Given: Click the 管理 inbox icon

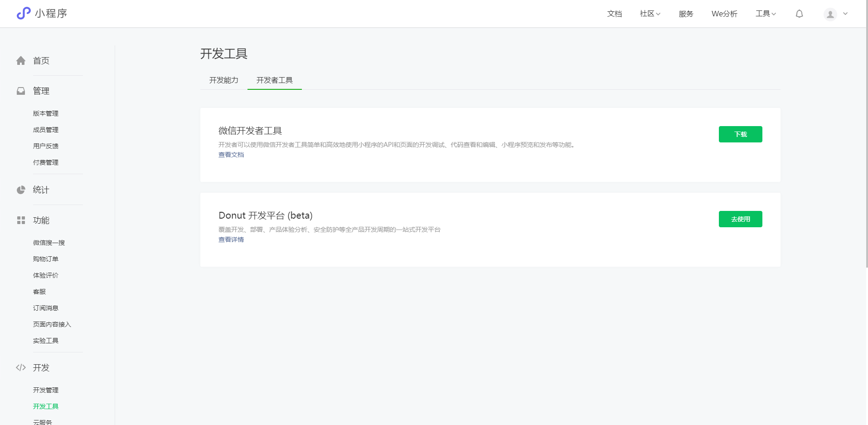Looking at the screenshot, I should 21,91.
